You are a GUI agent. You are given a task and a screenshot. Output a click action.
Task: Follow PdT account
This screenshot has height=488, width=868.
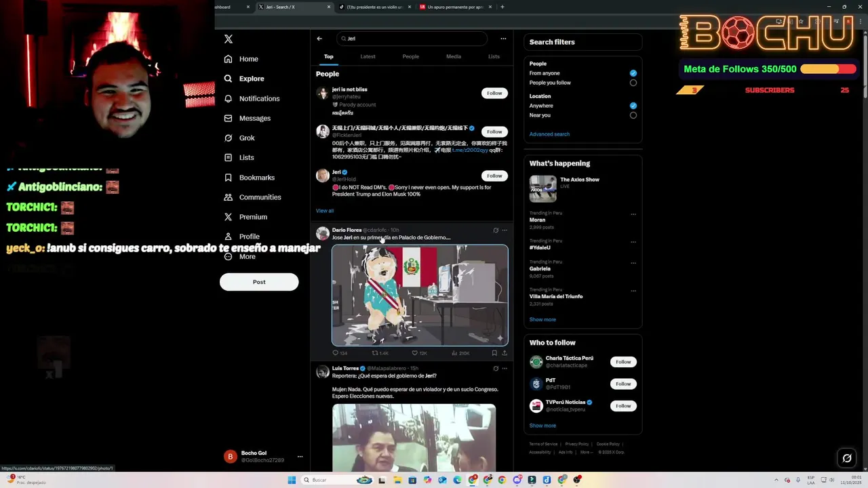[623, 384]
